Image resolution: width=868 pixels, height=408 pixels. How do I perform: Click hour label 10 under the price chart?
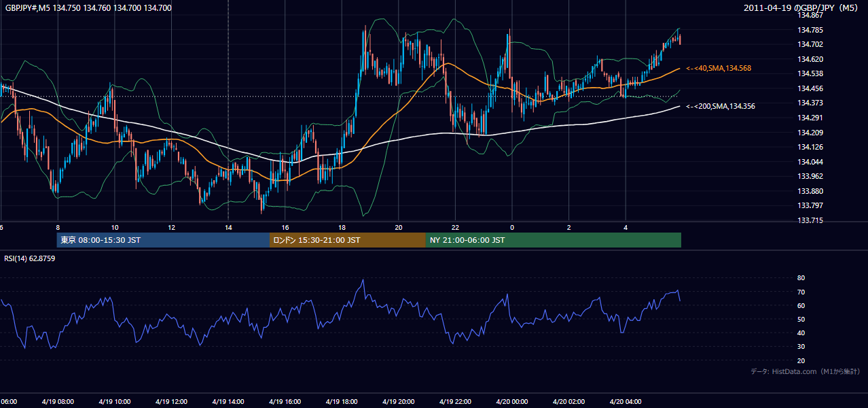[x=115, y=228]
